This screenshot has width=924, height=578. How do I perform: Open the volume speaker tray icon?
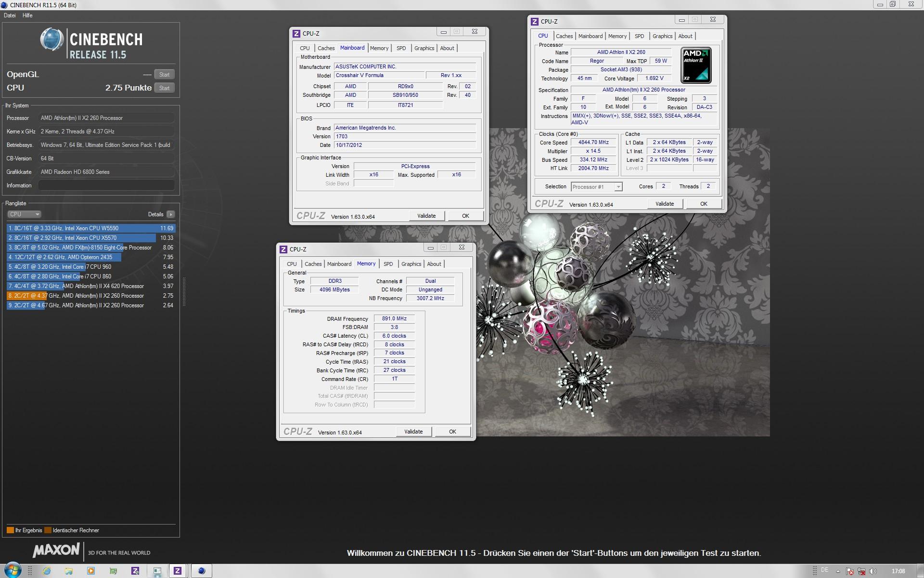873,571
